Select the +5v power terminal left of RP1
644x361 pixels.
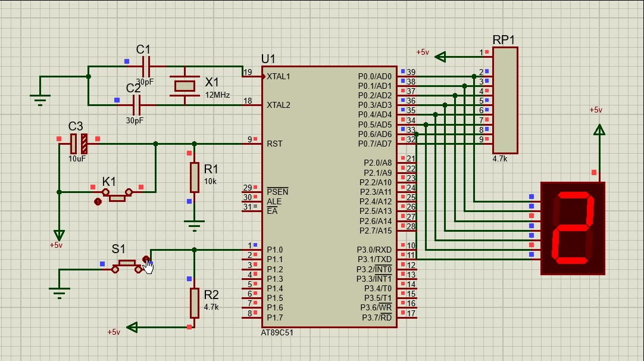pyautogui.click(x=440, y=57)
